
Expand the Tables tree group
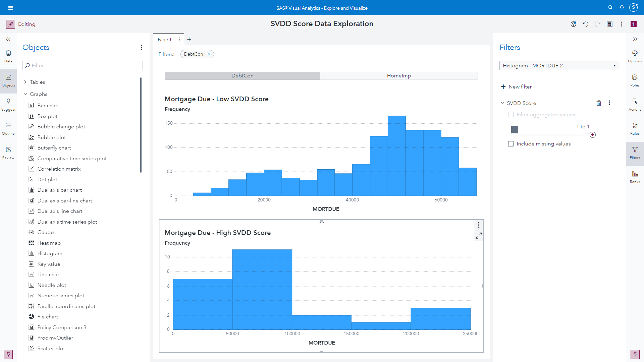click(25, 82)
